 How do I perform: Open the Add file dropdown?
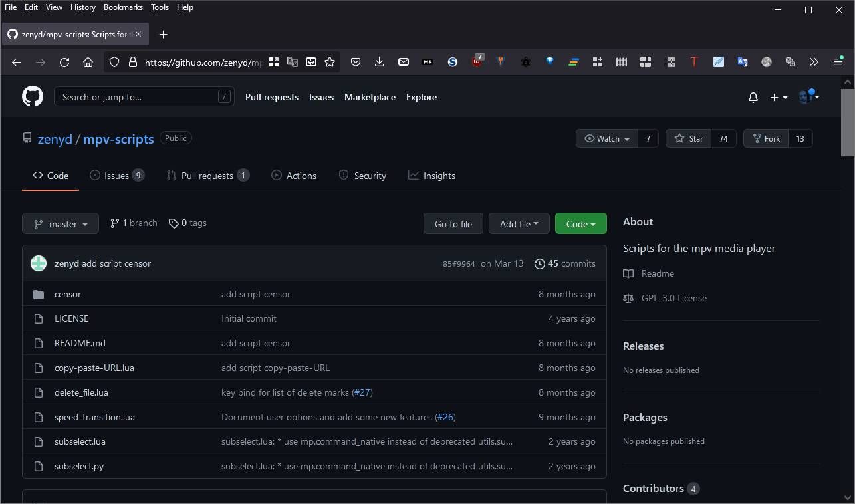(x=519, y=224)
